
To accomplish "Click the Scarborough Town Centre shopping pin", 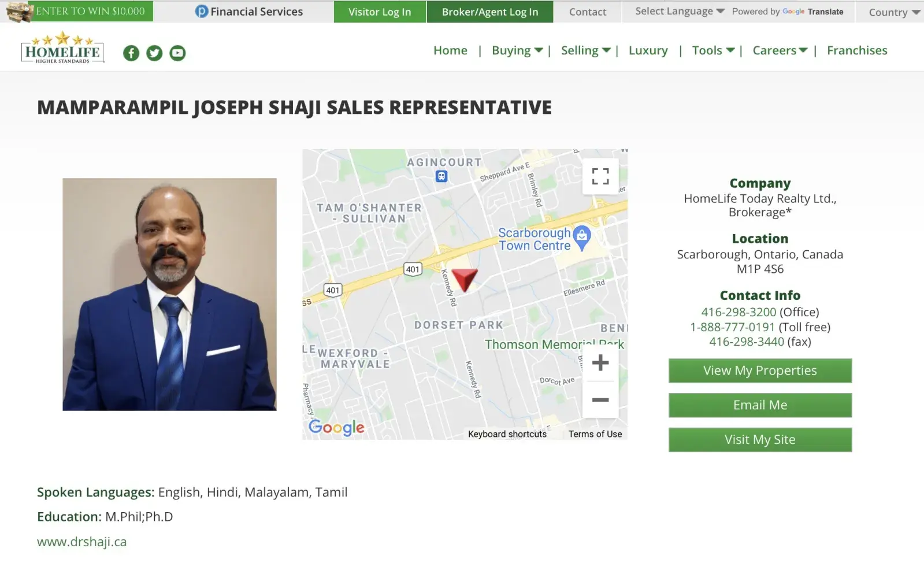I will coord(582,236).
